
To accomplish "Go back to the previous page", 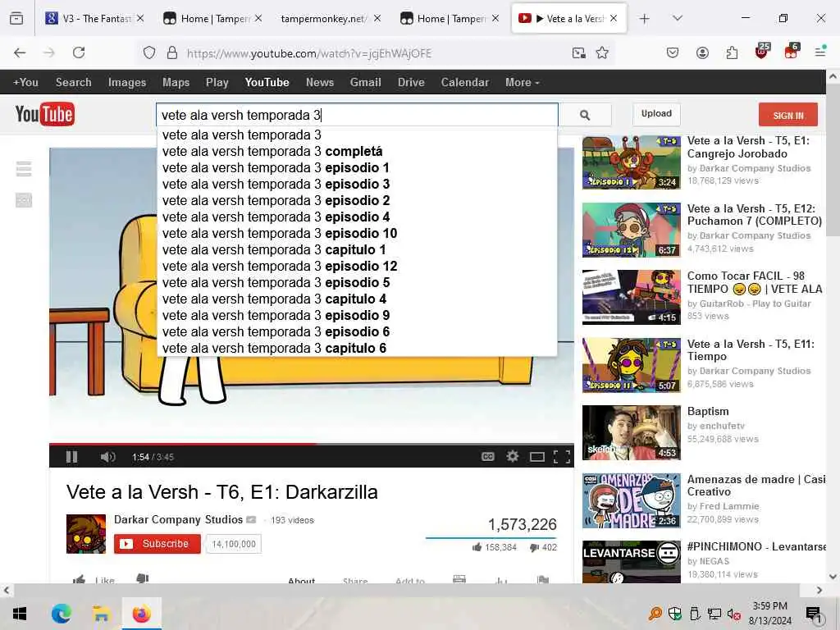I will click(20, 52).
